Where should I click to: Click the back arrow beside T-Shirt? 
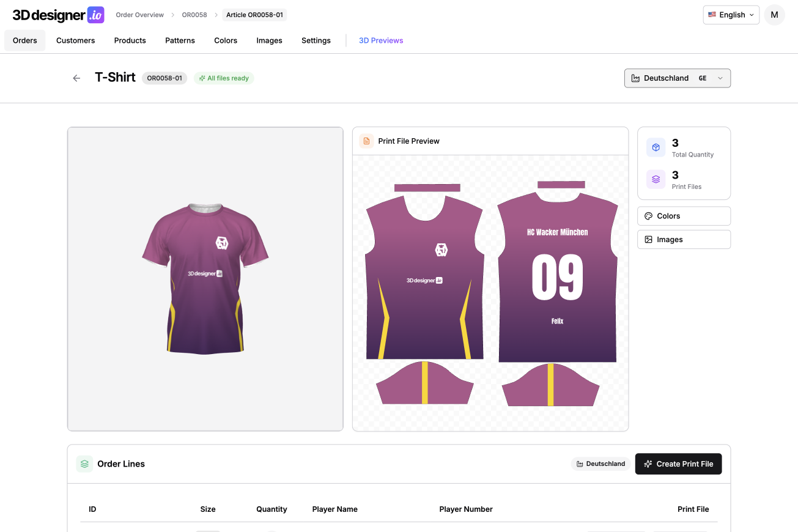coord(76,78)
